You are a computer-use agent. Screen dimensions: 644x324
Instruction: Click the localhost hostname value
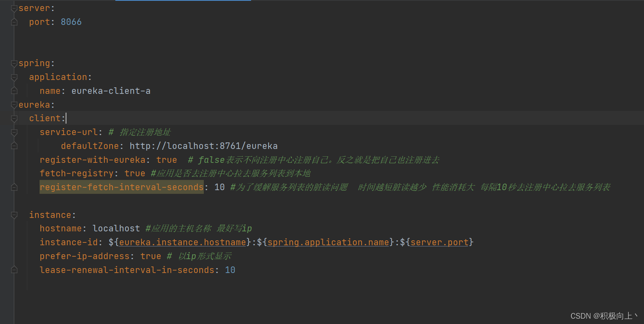point(116,229)
